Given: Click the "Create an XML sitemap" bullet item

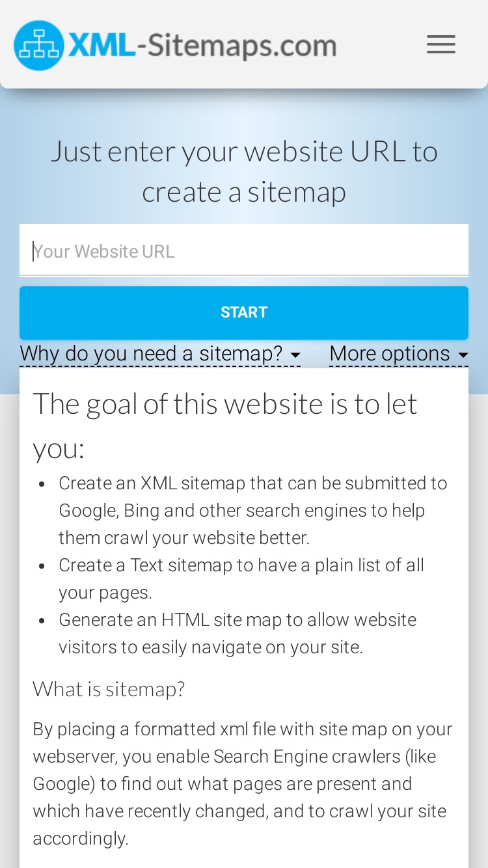Looking at the screenshot, I should (253, 511).
